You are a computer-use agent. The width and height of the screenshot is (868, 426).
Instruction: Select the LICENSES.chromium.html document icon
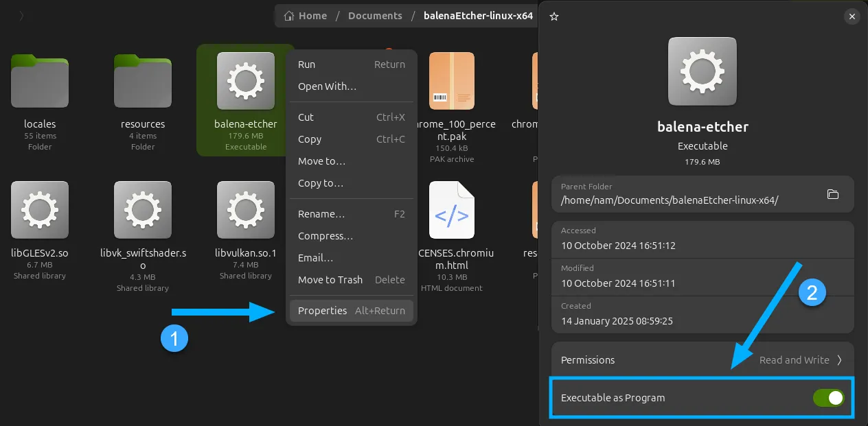(452, 210)
